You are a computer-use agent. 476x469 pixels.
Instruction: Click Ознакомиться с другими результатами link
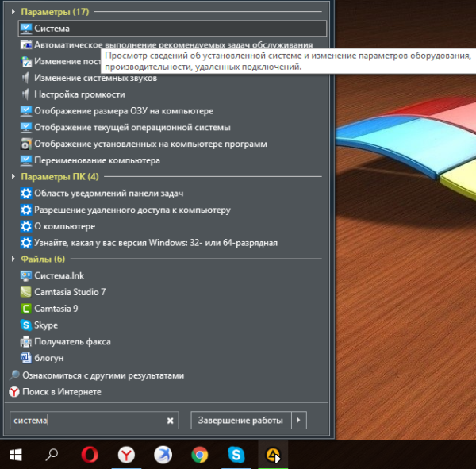point(103,375)
